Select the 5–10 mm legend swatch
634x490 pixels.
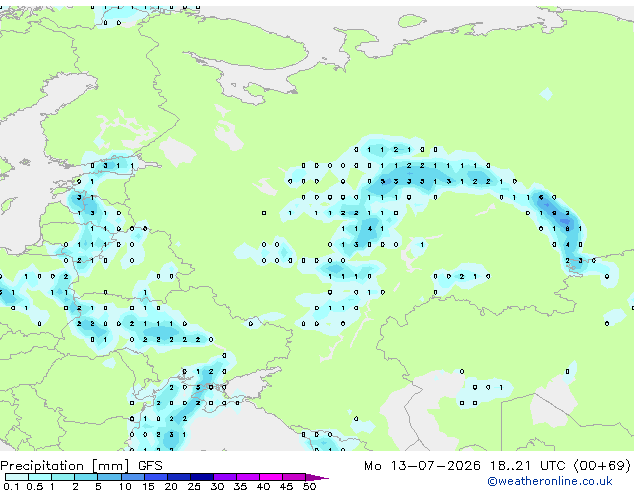coord(109,477)
